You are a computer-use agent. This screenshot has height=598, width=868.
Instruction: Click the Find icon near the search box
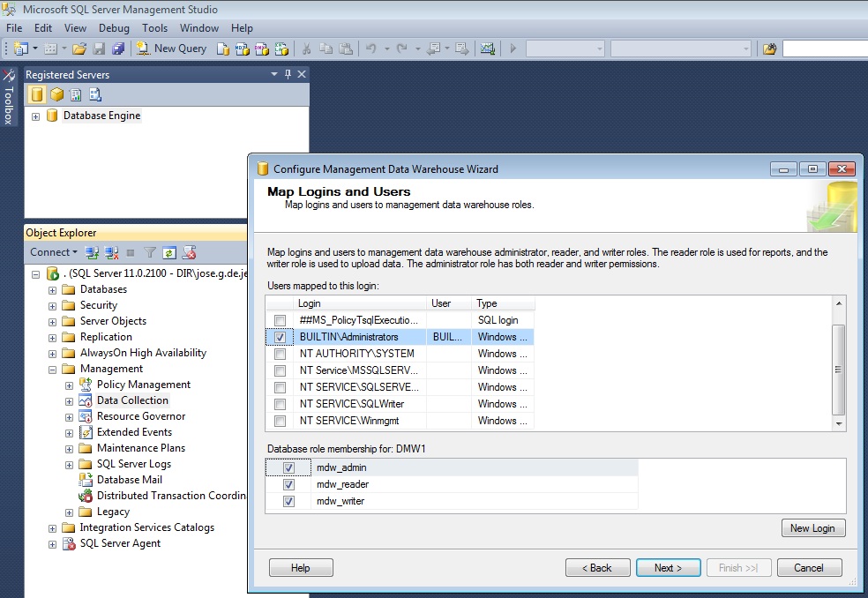769,49
